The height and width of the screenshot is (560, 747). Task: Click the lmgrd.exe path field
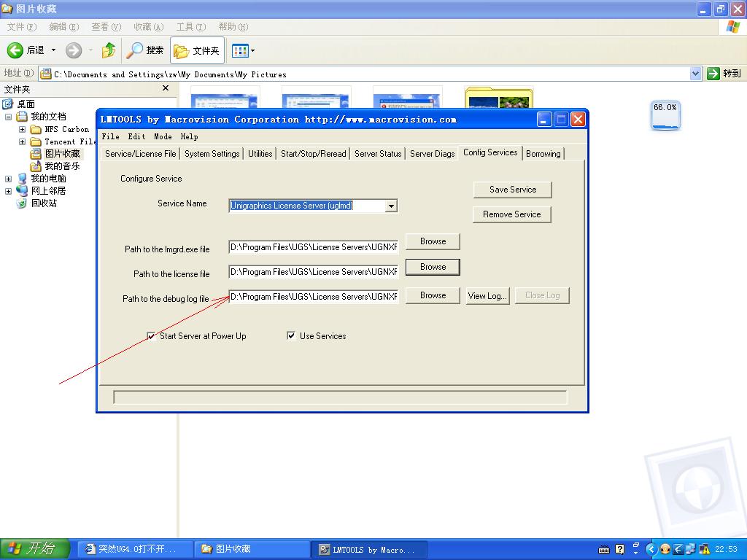[314, 246]
